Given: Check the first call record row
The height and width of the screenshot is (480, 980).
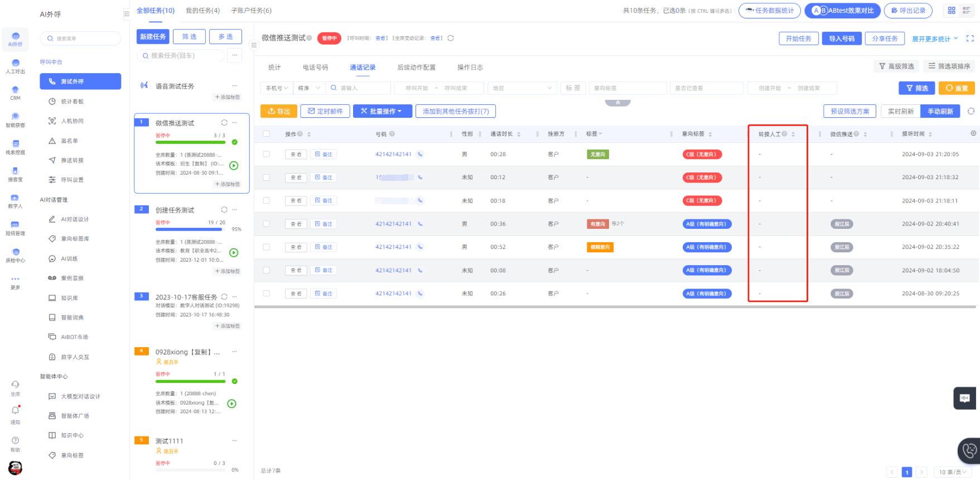Looking at the screenshot, I should (x=266, y=155).
